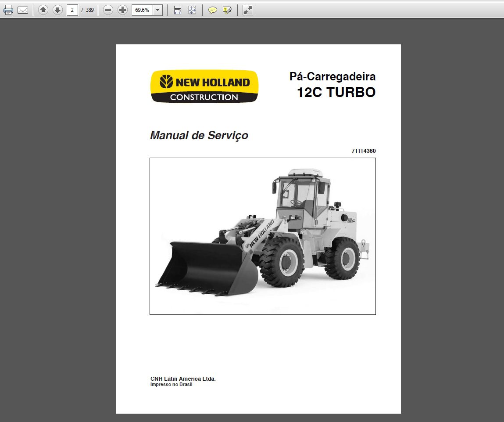
Task: Click the fit width scrolling icon
Action: point(177,10)
